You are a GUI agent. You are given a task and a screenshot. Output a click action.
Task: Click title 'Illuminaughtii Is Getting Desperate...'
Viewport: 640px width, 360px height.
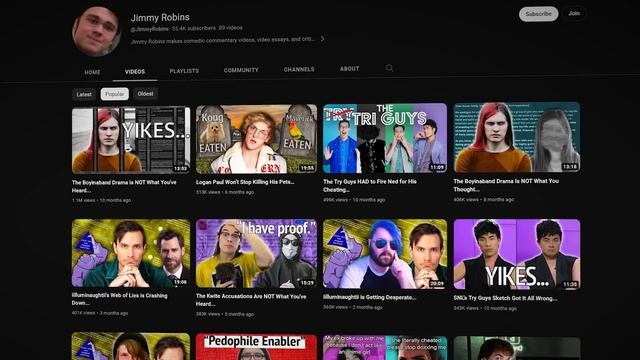[369, 297]
